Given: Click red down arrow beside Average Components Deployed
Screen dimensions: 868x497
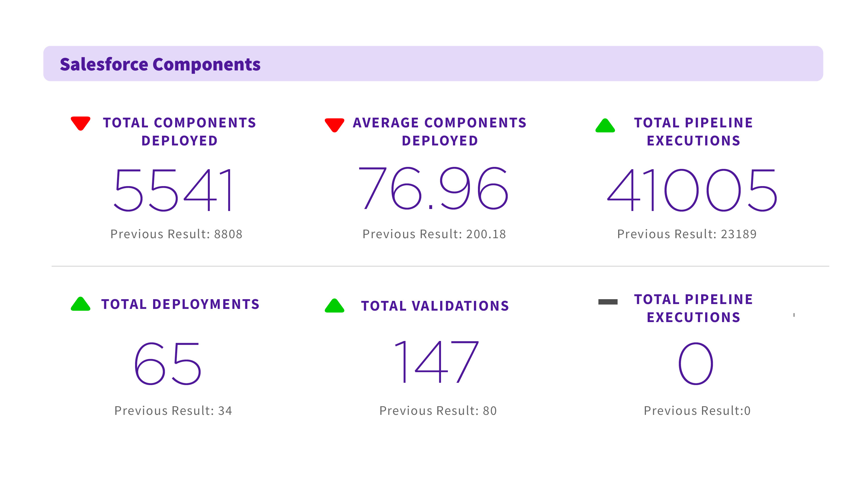Looking at the screenshot, I should pos(334,125).
